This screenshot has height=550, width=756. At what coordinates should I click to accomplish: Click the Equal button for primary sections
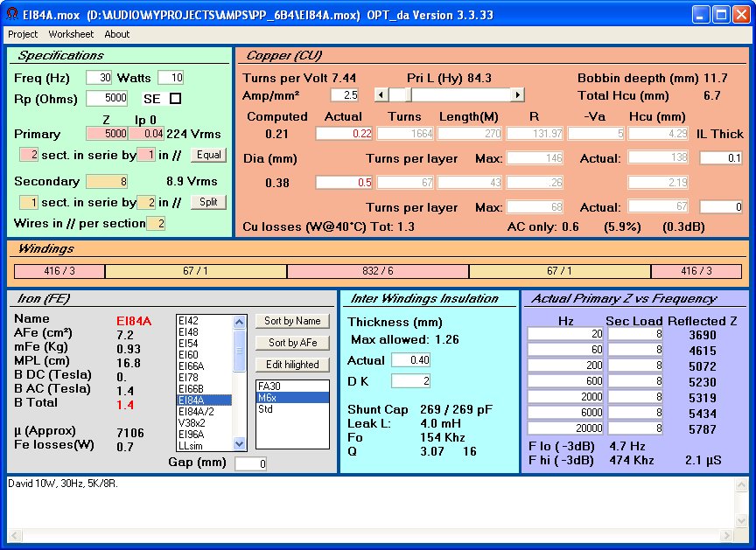[x=209, y=155]
